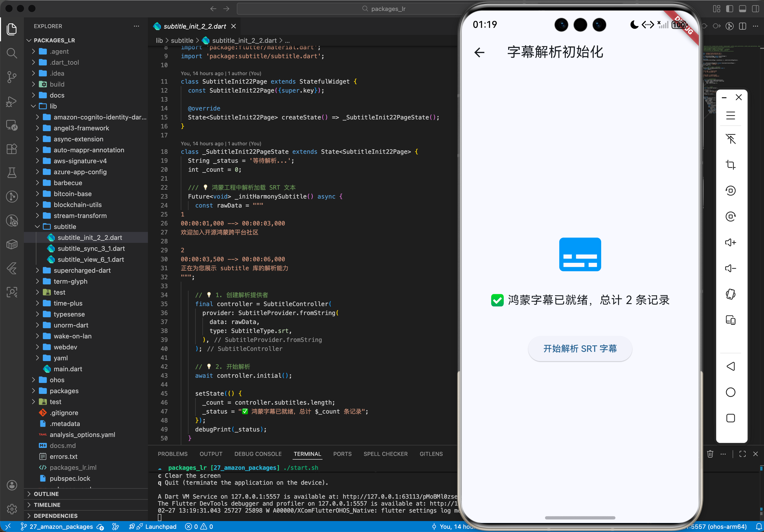Viewport: 764px width, 532px height.
Task: Open the Search view in activity bar
Action: tap(12, 53)
